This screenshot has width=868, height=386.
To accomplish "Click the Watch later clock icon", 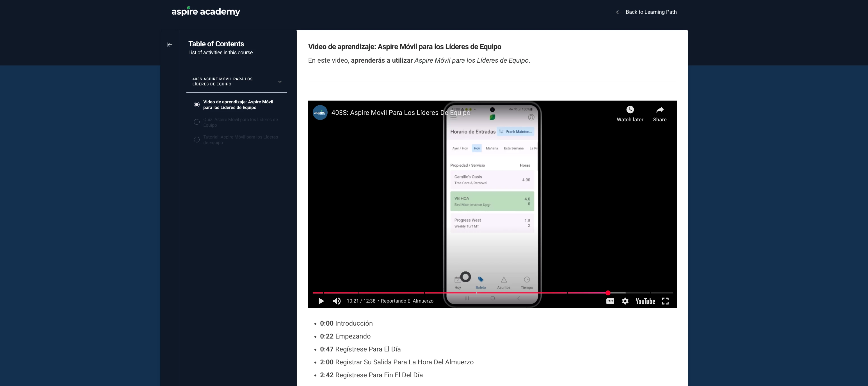I will (x=630, y=110).
